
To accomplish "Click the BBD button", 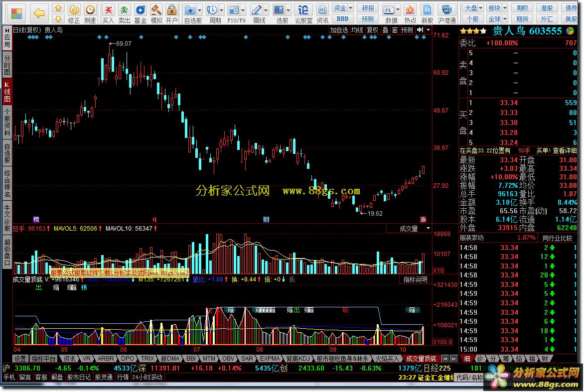I will (x=342, y=18).
